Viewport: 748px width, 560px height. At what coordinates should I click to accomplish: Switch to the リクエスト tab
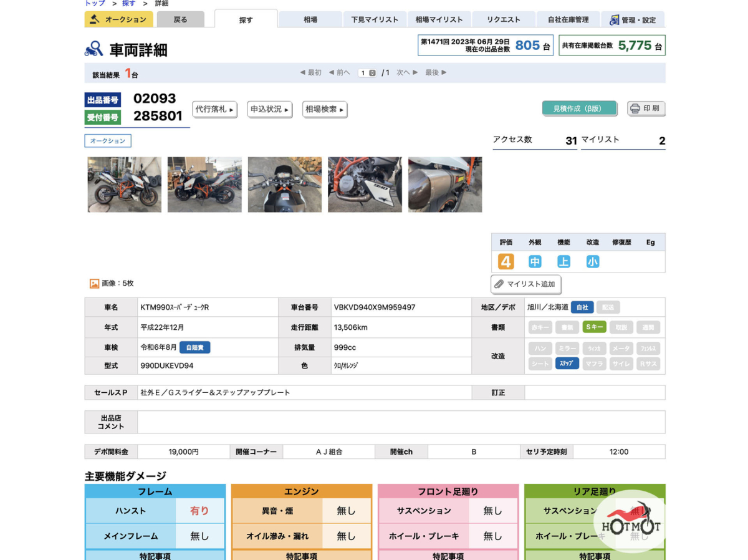click(x=504, y=19)
